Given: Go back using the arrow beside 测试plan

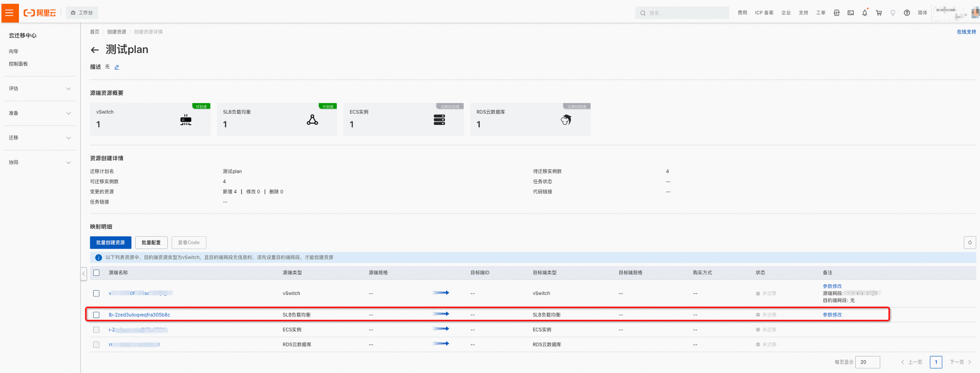Looking at the screenshot, I should 95,50.
